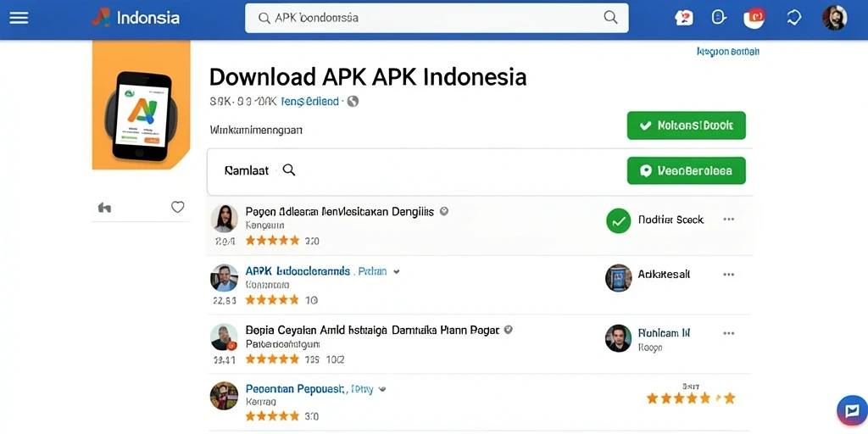Click the Pagen Adlearan title text
868x434 pixels.
coord(339,211)
